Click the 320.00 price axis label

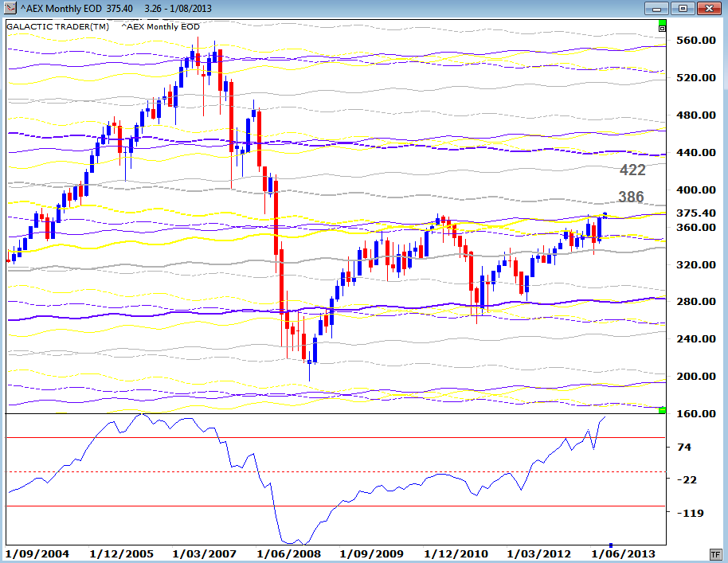pyautogui.click(x=696, y=264)
